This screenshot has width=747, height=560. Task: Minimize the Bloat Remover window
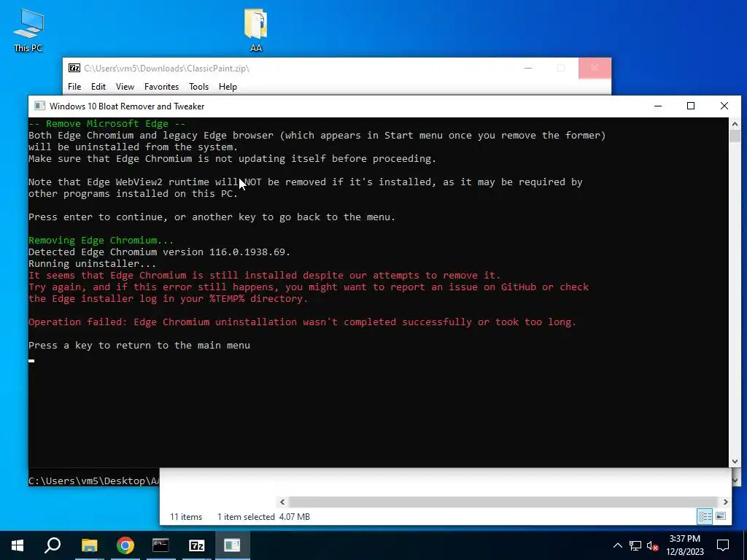(x=658, y=106)
